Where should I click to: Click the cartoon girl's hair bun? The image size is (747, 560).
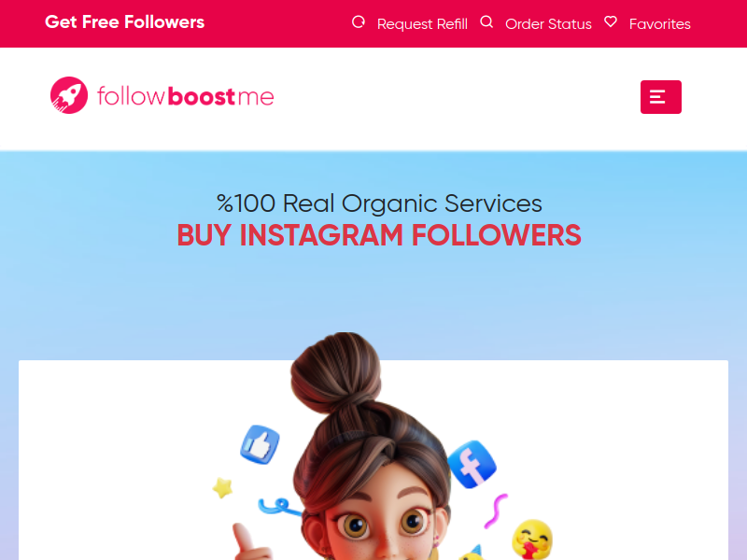[x=336, y=371]
